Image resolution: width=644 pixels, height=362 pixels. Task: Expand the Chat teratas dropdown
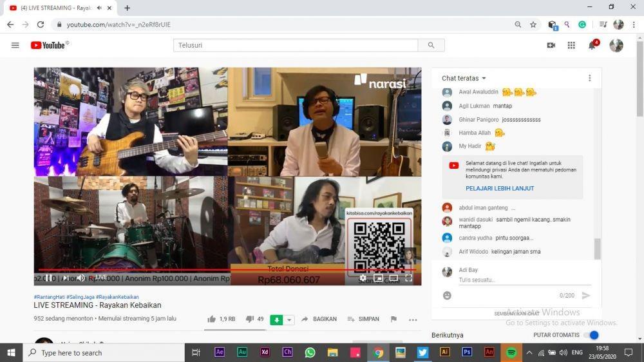(464, 78)
